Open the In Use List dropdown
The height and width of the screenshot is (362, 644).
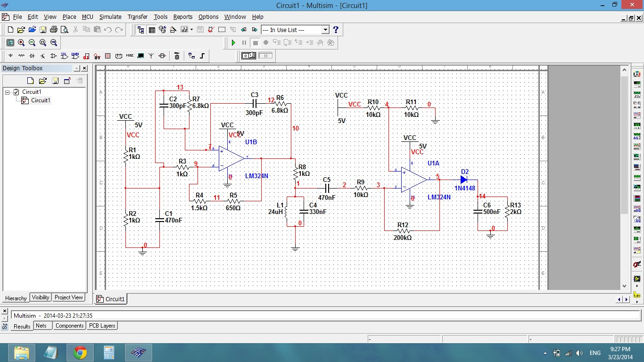pyautogui.click(x=325, y=30)
